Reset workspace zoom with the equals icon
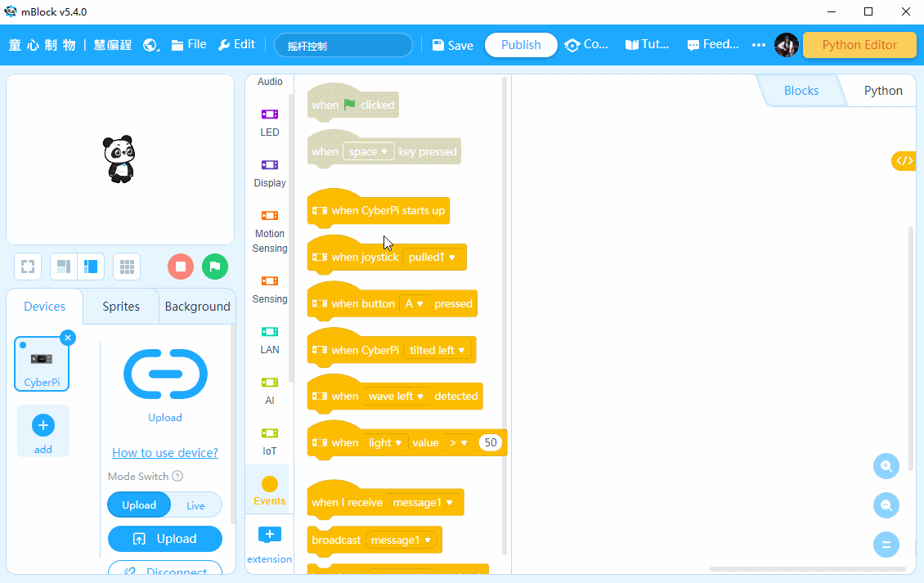Image resolution: width=924 pixels, height=583 pixels. [x=886, y=545]
